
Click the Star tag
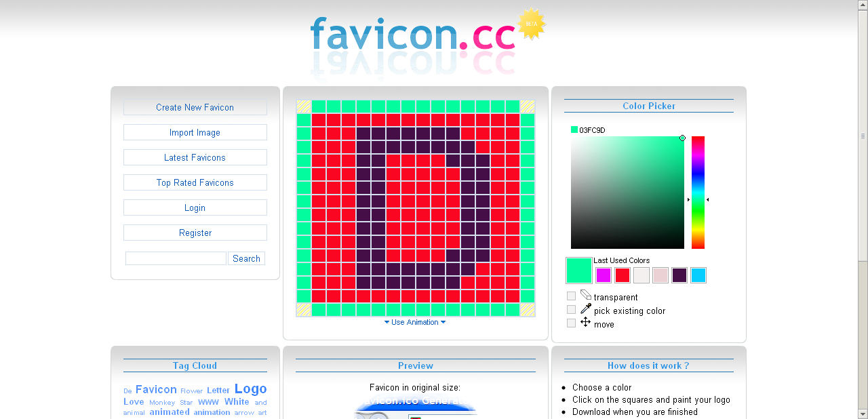(186, 403)
